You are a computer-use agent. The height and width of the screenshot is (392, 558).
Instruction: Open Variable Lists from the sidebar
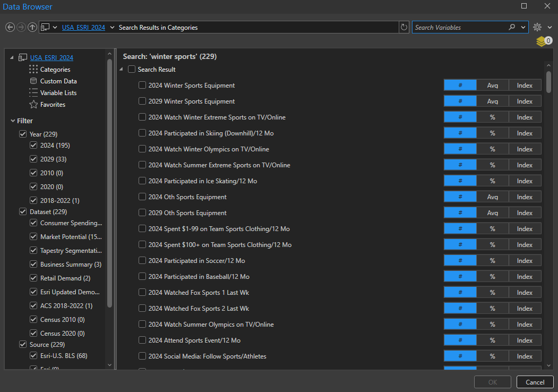pyautogui.click(x=33, y=92)
